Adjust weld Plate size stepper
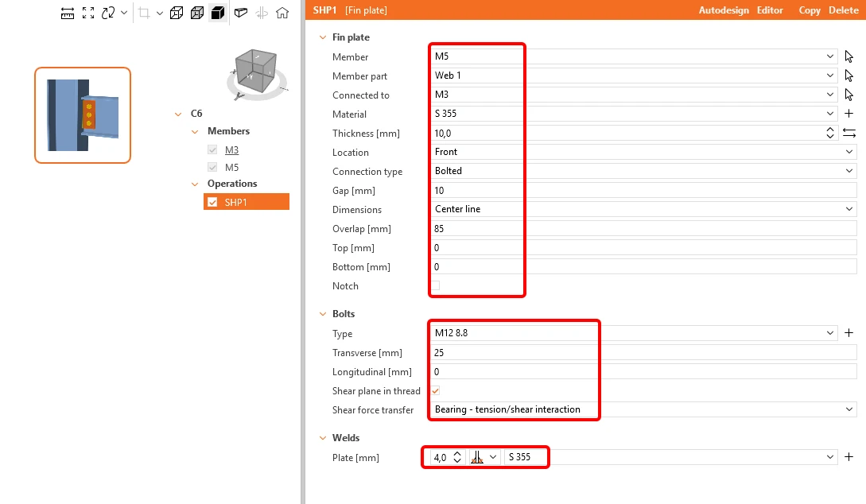The width and height of the screenshot is (866, 504). click(x=457, y=457)
